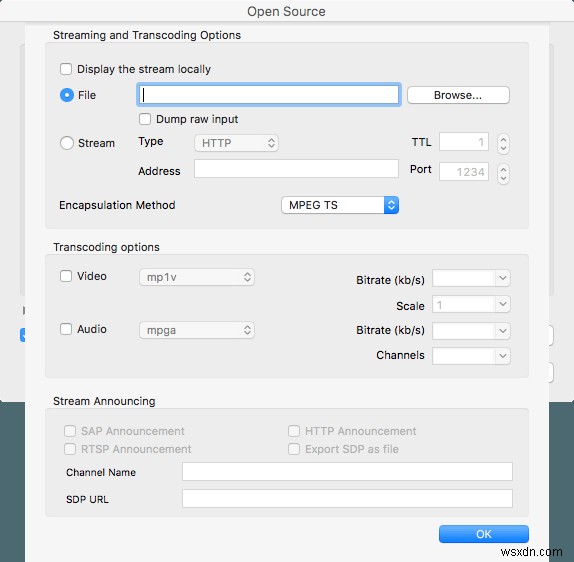
Task: Click the Stream Announcing heading
Action: point(104,401)
